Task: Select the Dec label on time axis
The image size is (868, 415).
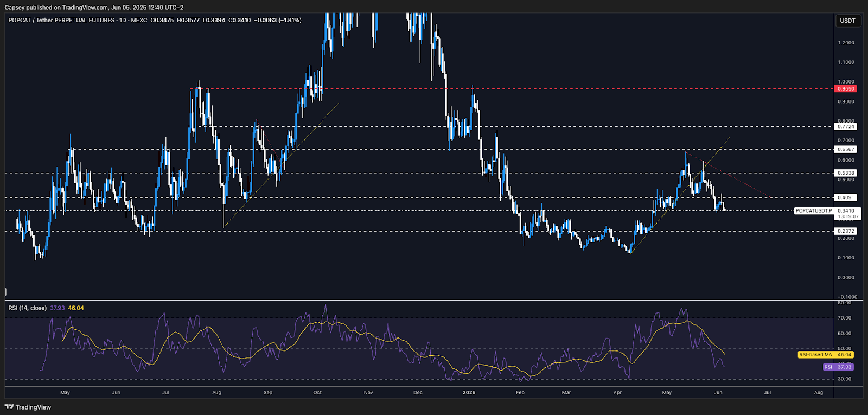Action: (x=418, y=392)
